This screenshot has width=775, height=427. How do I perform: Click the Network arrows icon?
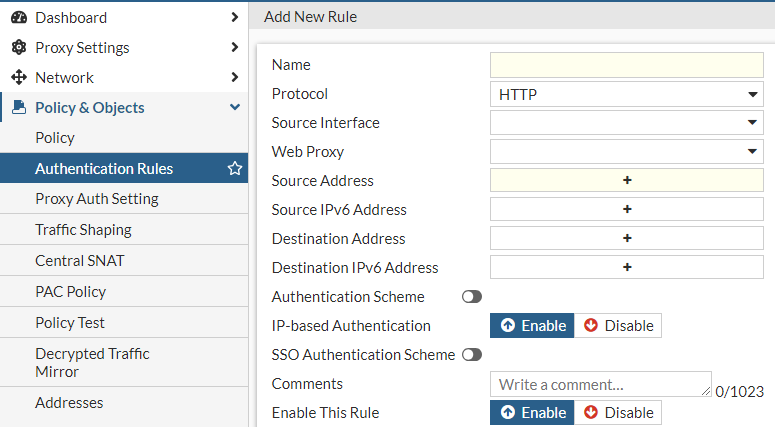pos(18,77)
